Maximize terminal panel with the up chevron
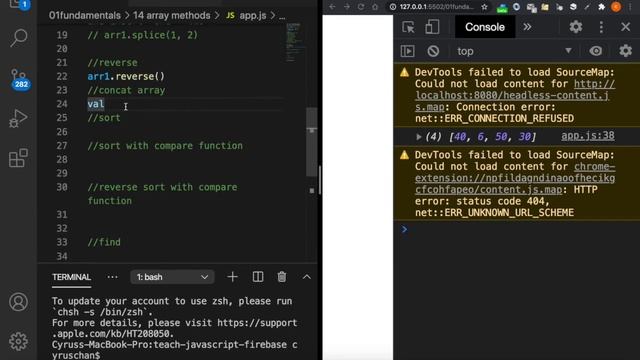Image resolution: width=640 pixels, height=360 pixels. click(x=307, y=277)
